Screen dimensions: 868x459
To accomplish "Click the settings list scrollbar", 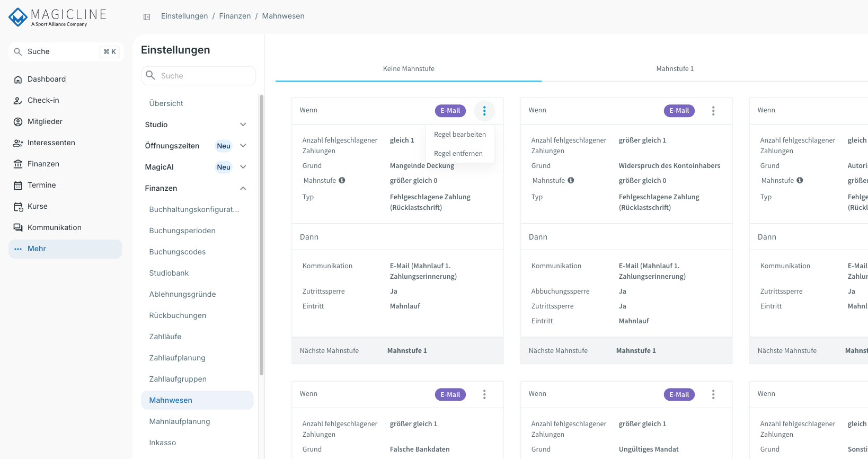I will coord(261,235).
